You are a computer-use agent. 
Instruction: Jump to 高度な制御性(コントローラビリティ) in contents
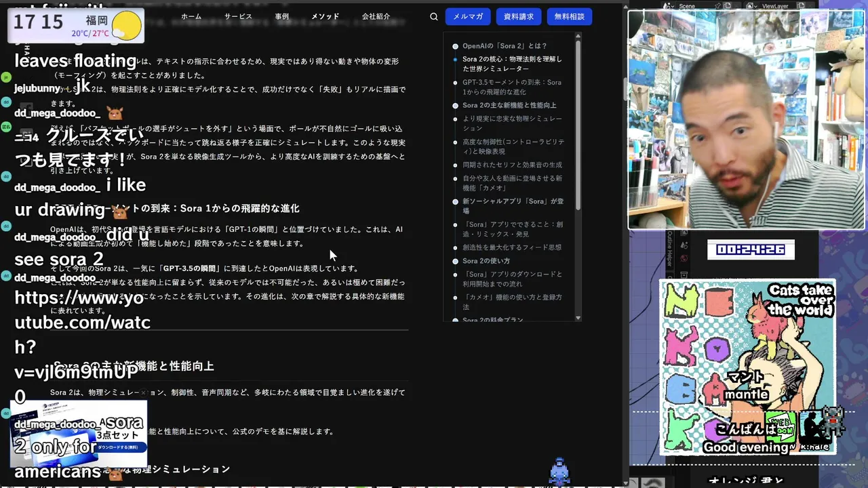coord(513,146)
